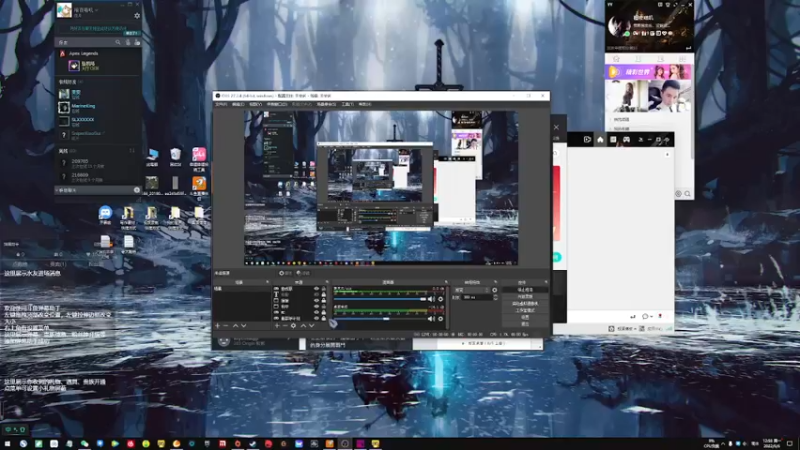Open OBS Edit menu

click(238, 104)
